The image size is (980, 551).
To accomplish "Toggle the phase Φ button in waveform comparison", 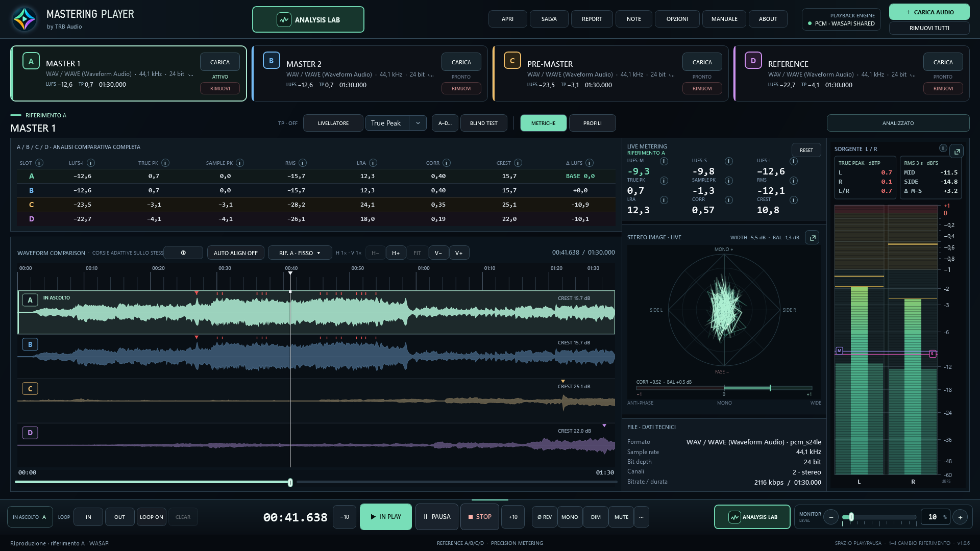I will click(183, 253).
